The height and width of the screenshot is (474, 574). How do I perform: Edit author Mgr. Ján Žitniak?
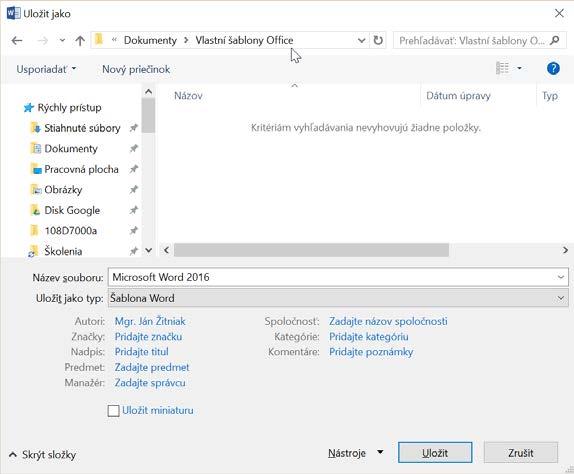point(150,321)
